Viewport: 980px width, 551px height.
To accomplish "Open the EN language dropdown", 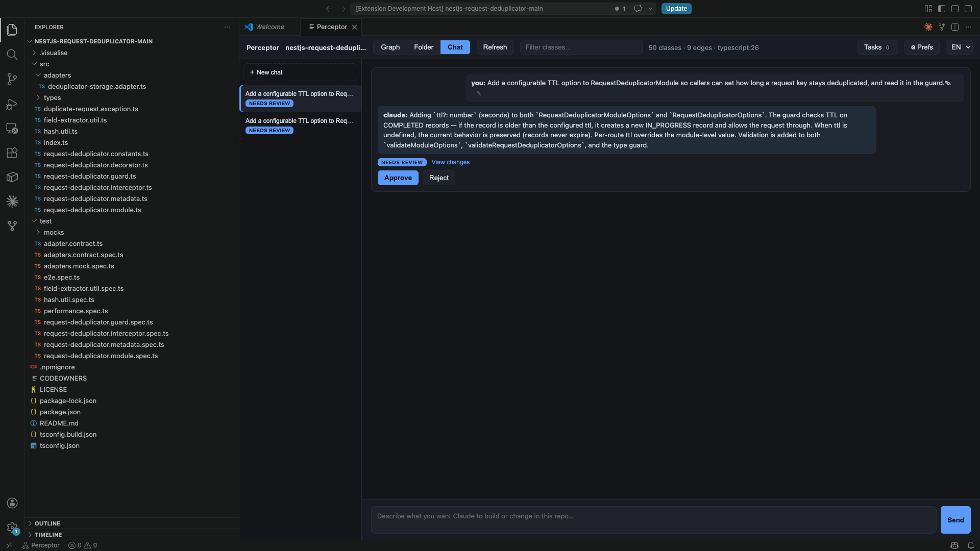I will tap(959, 47).
